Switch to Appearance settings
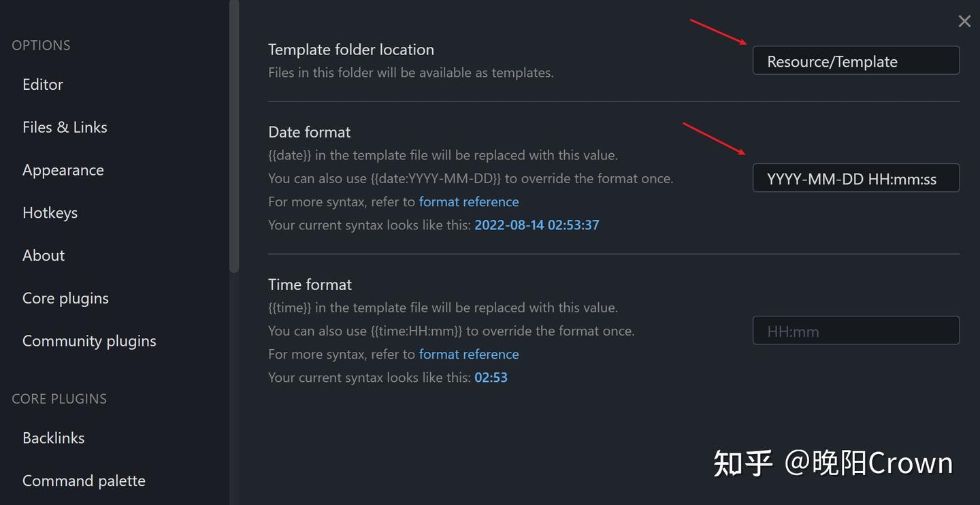This screenshot has width=980, height=505. [x=63, y=170]
